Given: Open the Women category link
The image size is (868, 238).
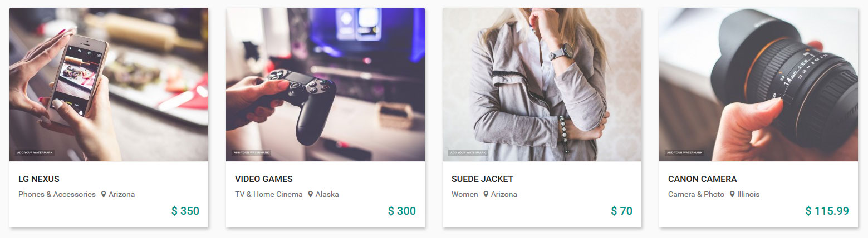Looking at the screenshot, I should [x=464, y=195].
